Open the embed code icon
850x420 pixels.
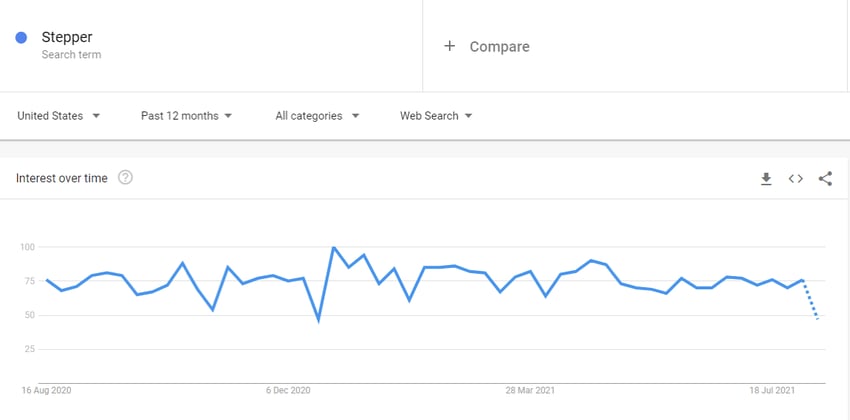[x=795, y=179]
